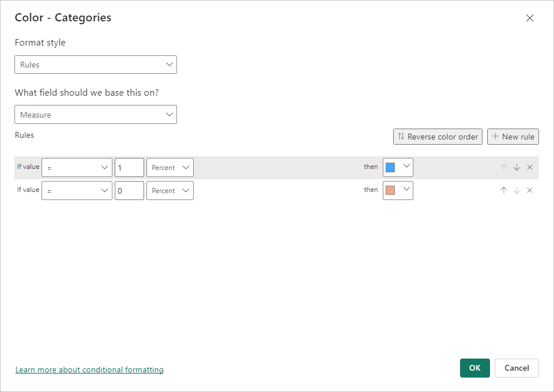Add a New rule

click(512, 137)
